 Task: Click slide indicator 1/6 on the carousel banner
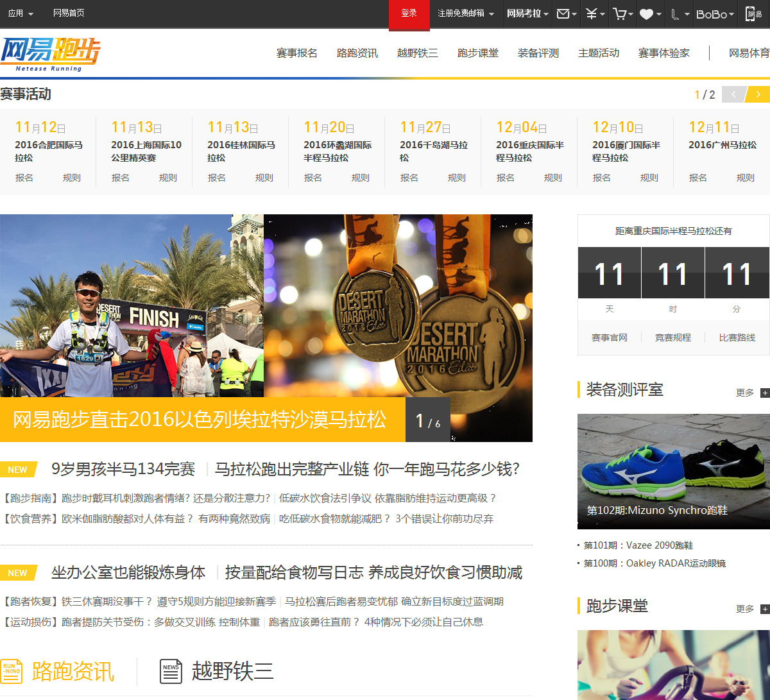pos(427,422)
